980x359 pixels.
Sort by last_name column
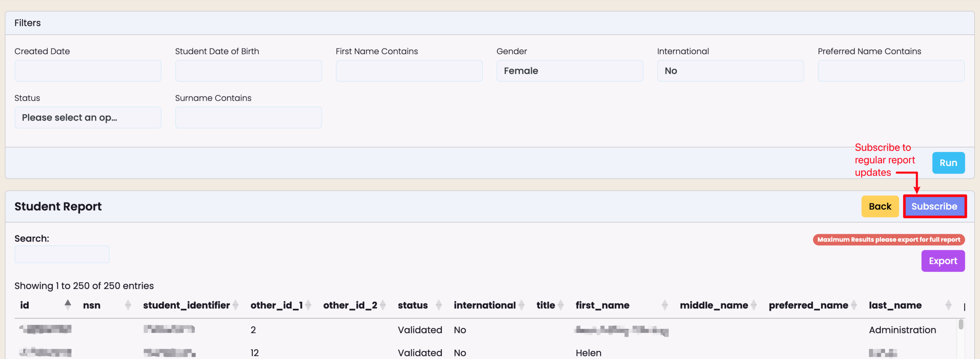click(948, 305)
